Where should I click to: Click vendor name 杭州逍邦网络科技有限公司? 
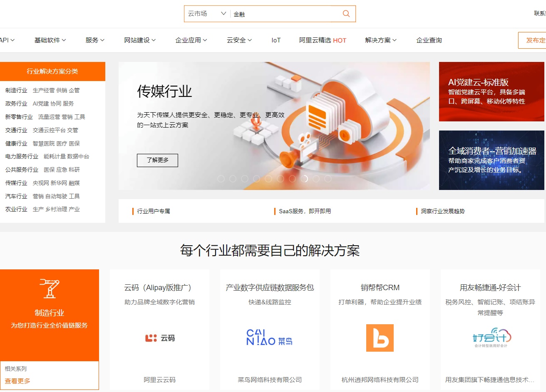380,380
